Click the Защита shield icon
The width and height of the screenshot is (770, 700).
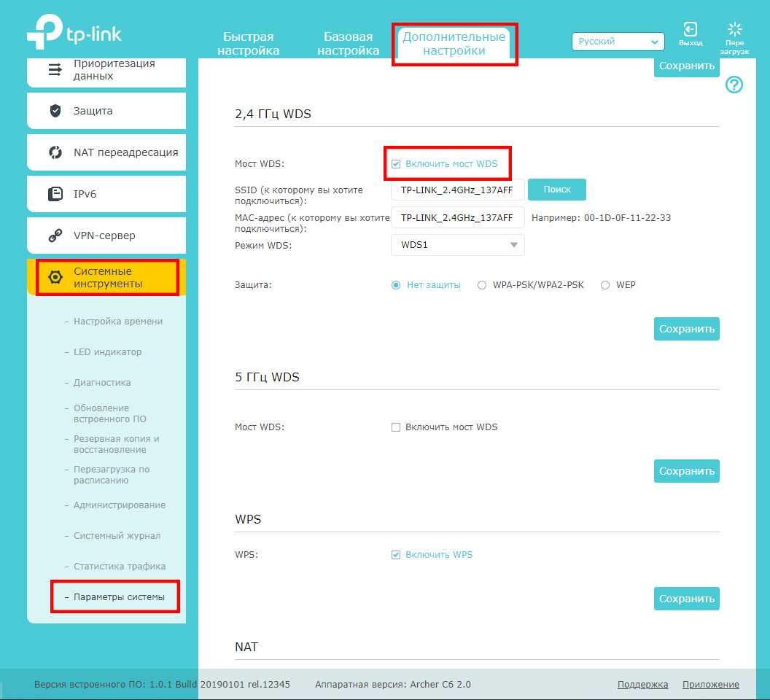pos(55,111)
